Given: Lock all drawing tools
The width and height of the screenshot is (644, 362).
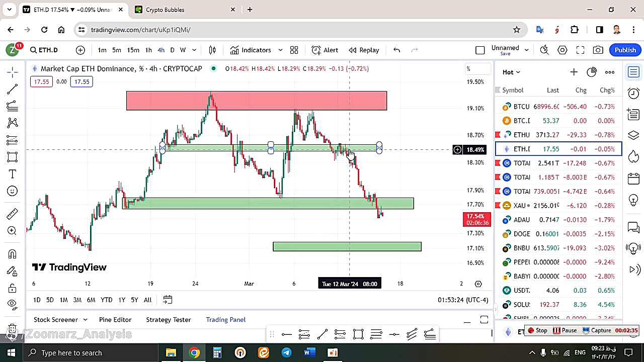Looking at the screenshot, I should coord(13,288).
